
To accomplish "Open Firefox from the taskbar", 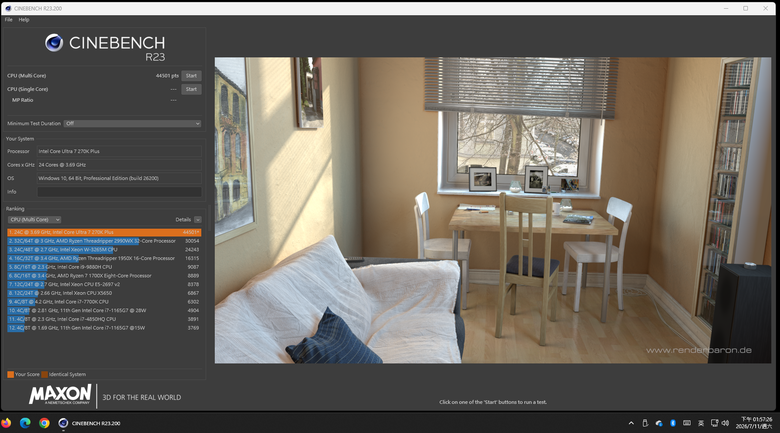I will pos(6,423).
